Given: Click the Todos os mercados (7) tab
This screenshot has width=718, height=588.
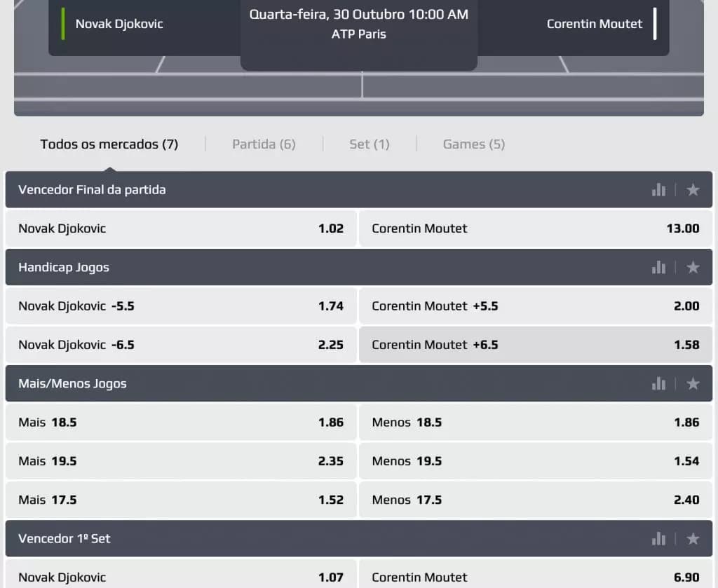Looking at the screenshot, I should pyautogui.click(x=109, y=144).
